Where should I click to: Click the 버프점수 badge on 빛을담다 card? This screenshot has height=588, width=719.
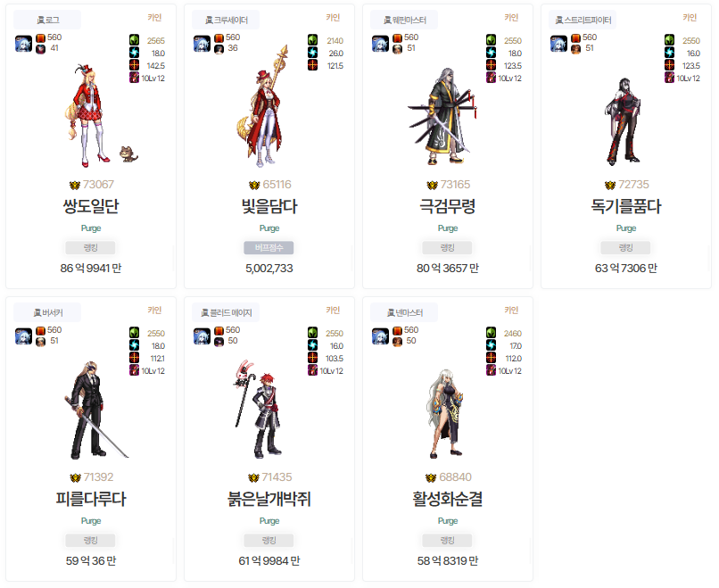(x=269, y=248)
